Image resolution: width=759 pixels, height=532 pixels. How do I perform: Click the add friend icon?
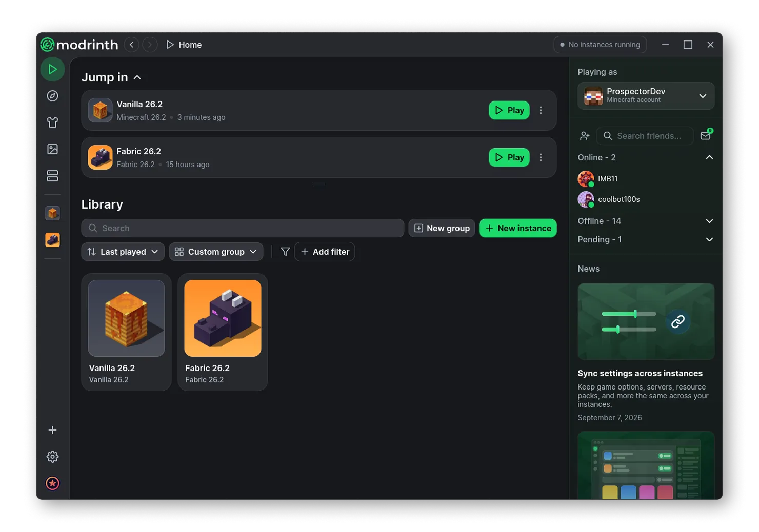[585, 136]
